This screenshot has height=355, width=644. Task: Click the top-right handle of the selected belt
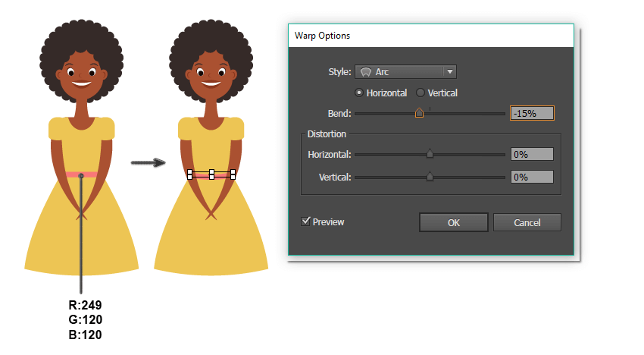point(233,171)
